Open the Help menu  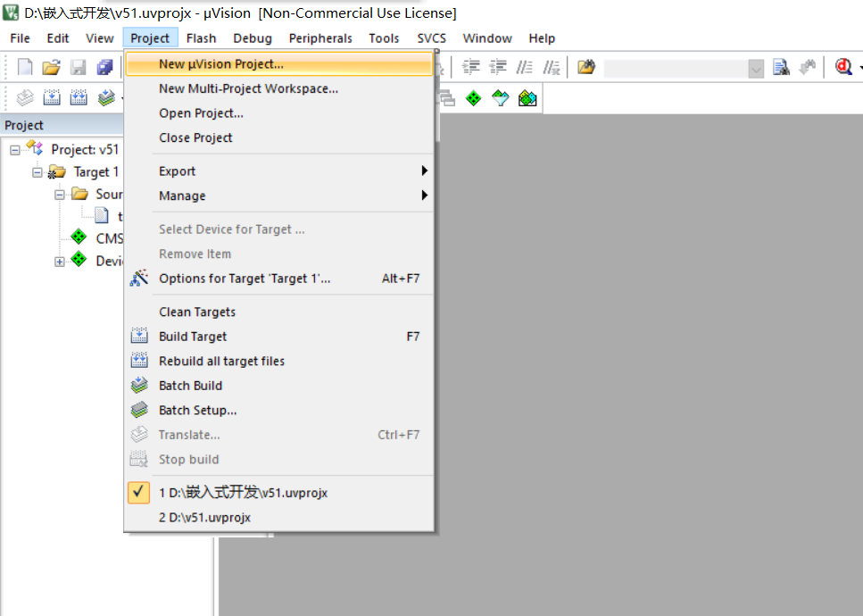coord(542,38)
